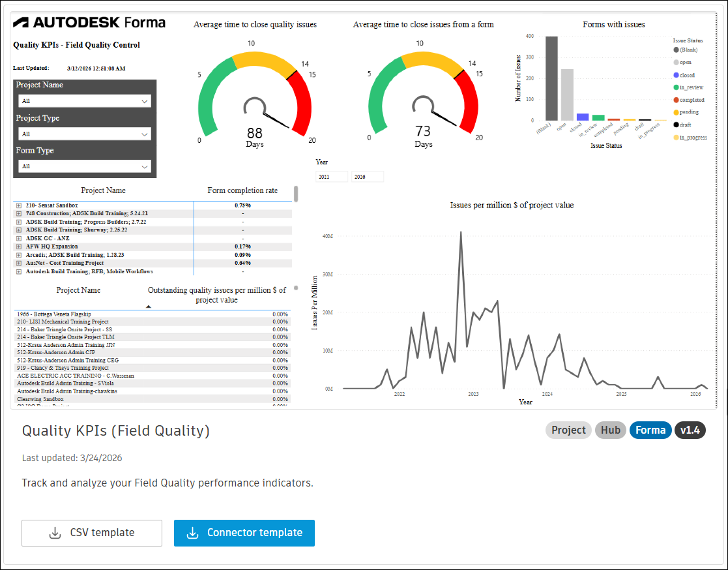Click the form completion table scrollbar thumb
Screen dimensions: 728x570
click(x=296, y=194)
